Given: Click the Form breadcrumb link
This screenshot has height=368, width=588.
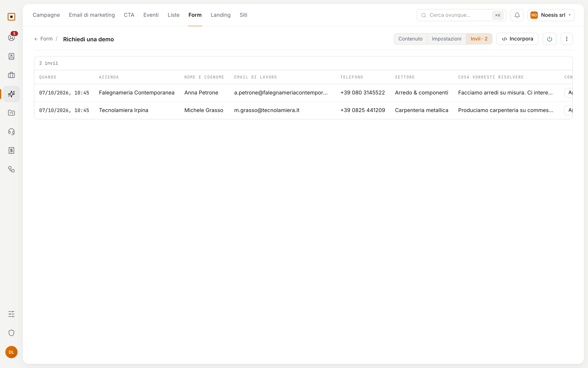Looking at the screenshot, I should pyautogui.click(x=46, y=39).
